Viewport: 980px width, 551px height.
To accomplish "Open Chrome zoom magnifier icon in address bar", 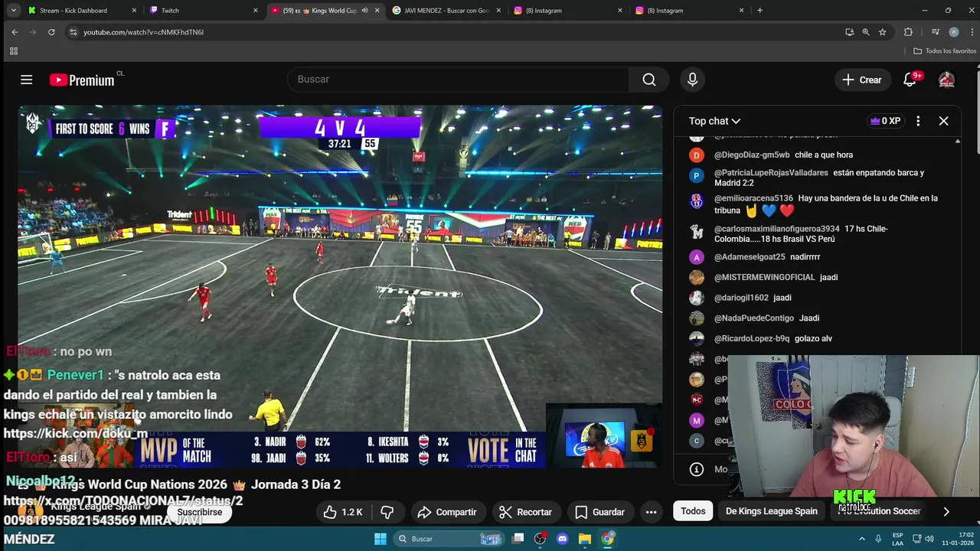I will coord(866,32).
